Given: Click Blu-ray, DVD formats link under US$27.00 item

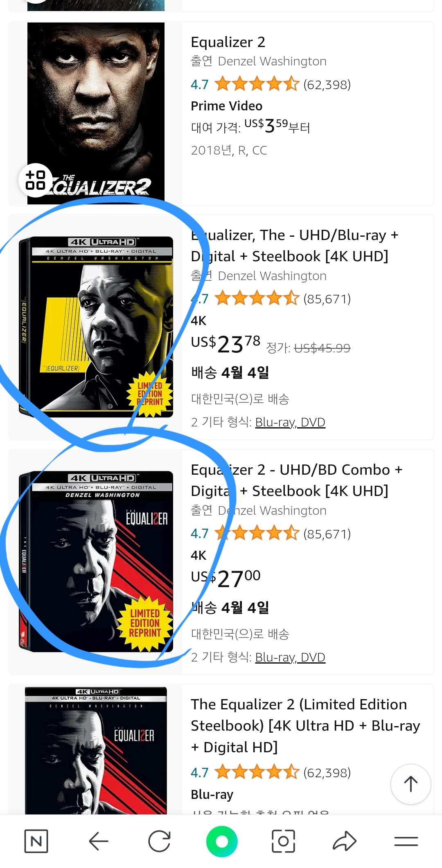Looking at the screenshot, I should tap(290, 657).
